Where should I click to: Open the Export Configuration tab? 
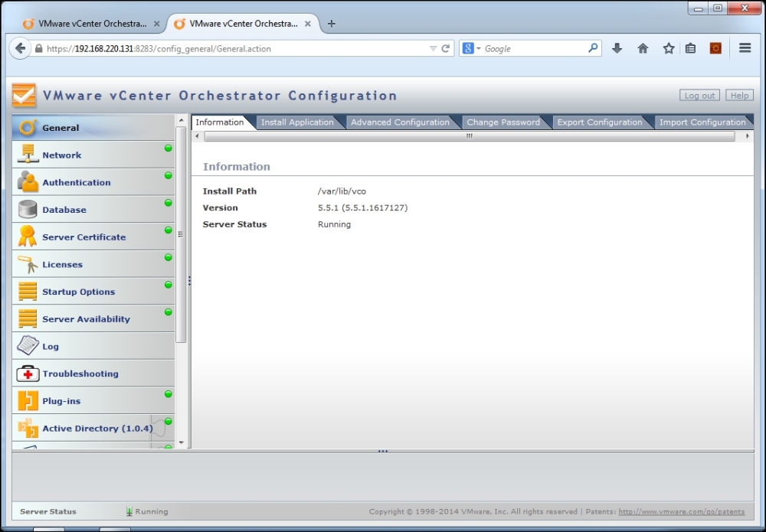click(600, 122)
